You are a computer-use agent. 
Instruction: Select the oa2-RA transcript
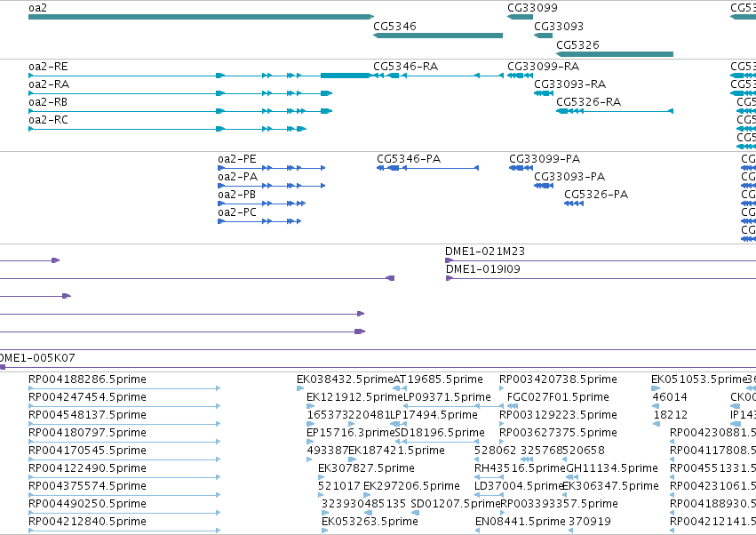point(180,93)
